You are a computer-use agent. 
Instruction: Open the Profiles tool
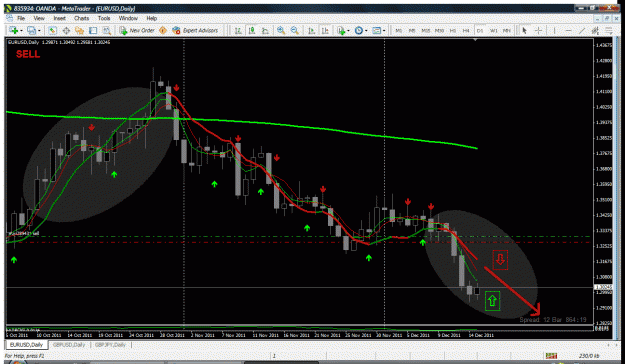tap(31, 30)
